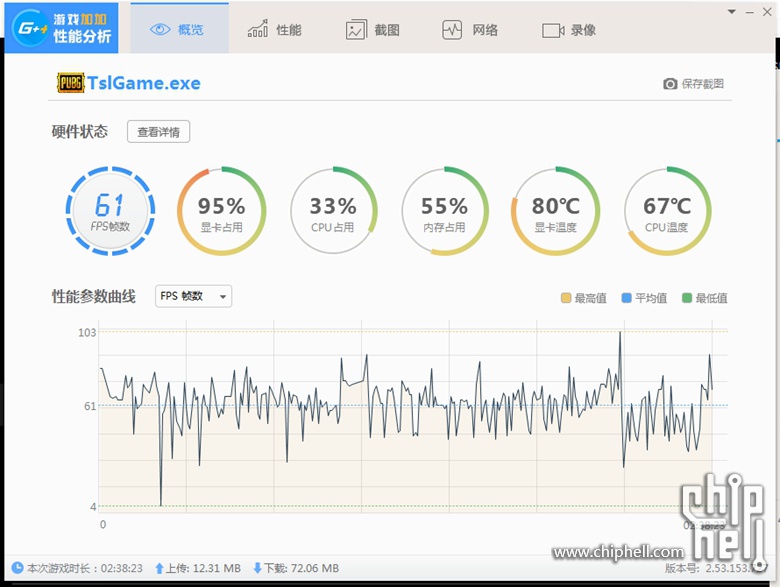Click the 查看详情 button
Viewport: 780px width, 587px height.
[x=158, y=132]
